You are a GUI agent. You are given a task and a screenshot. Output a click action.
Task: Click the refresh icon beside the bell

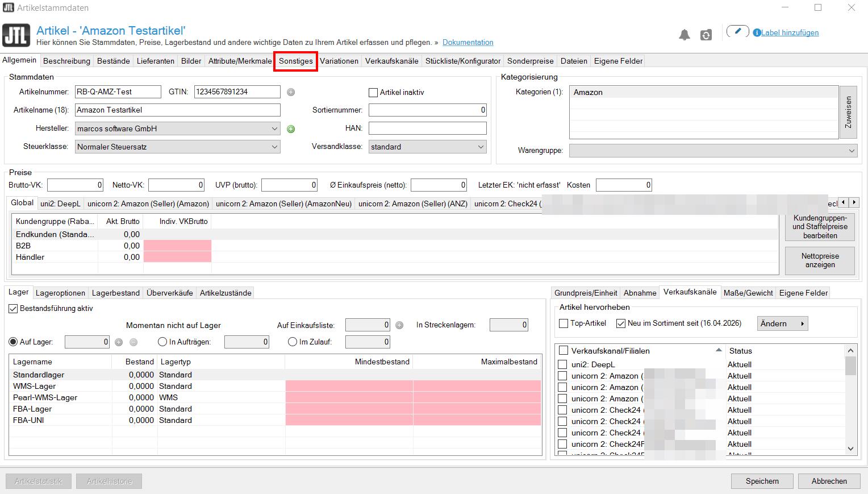(x=706, y=35)
